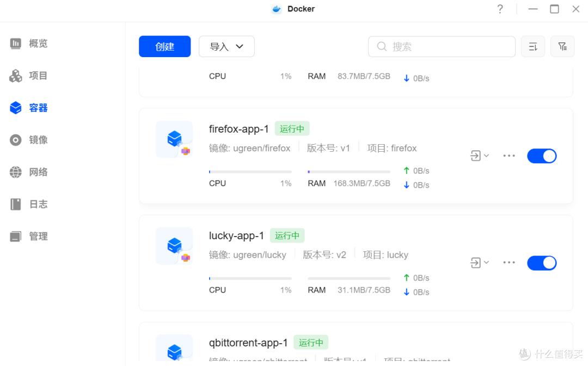588x366 pixels.
Task: Open the 概览 overview section
Action: coord(29,44)
